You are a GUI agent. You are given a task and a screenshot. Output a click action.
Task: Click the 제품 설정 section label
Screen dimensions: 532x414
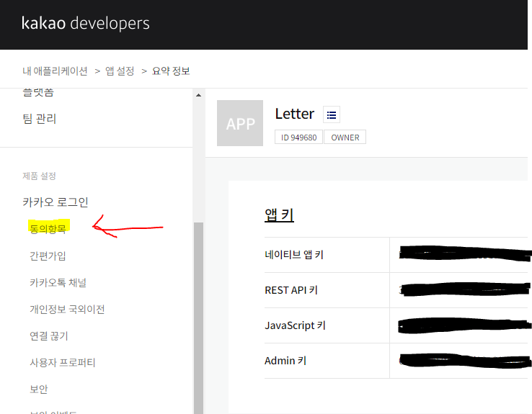40,176
